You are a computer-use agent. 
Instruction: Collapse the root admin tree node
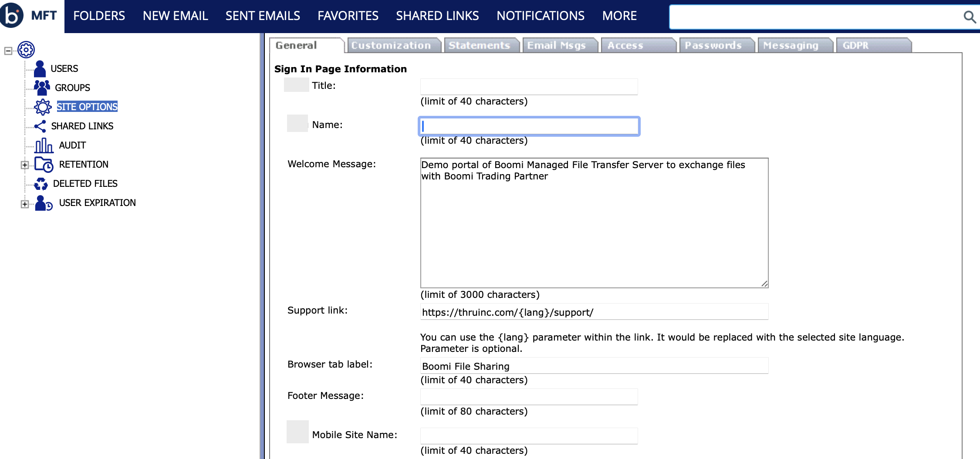8,51
